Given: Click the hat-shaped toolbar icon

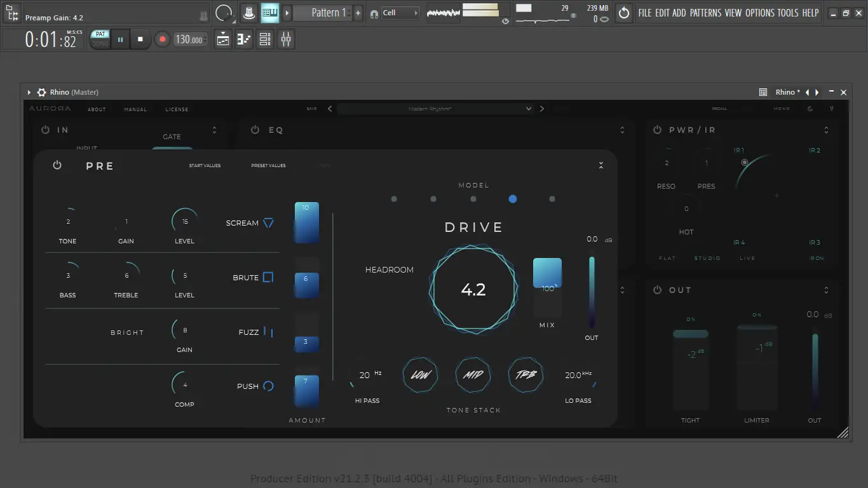Looking at the screenshot, I should coord(250,13).
